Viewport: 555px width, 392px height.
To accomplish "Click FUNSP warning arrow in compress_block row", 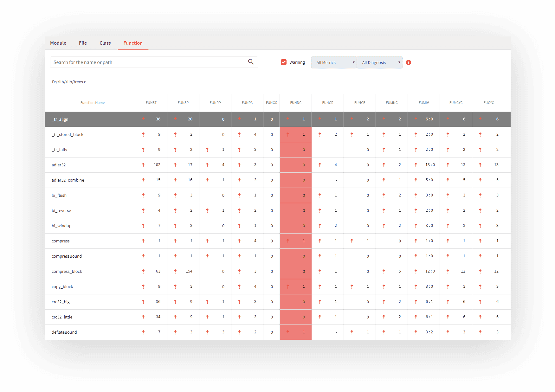I will click(175, 271).
